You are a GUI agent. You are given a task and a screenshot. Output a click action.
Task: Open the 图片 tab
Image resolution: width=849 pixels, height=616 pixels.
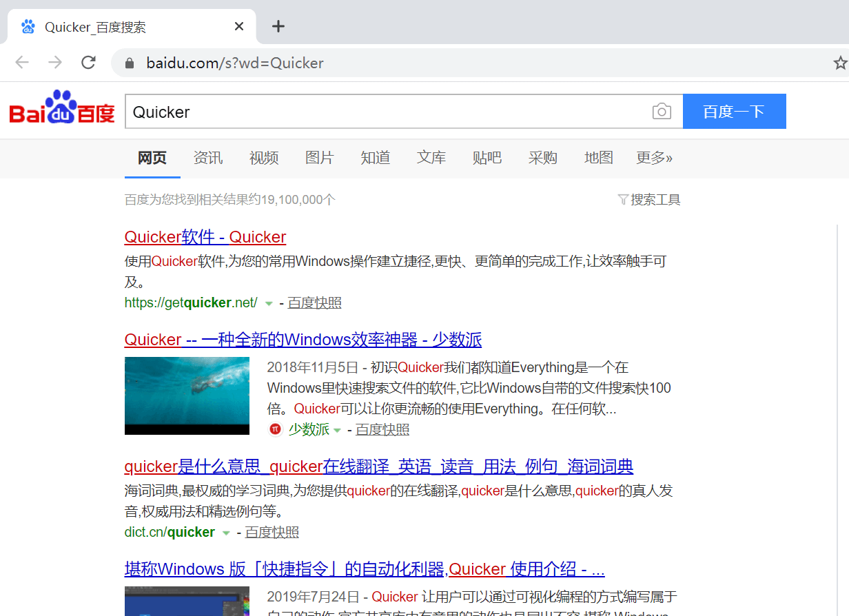320,158
